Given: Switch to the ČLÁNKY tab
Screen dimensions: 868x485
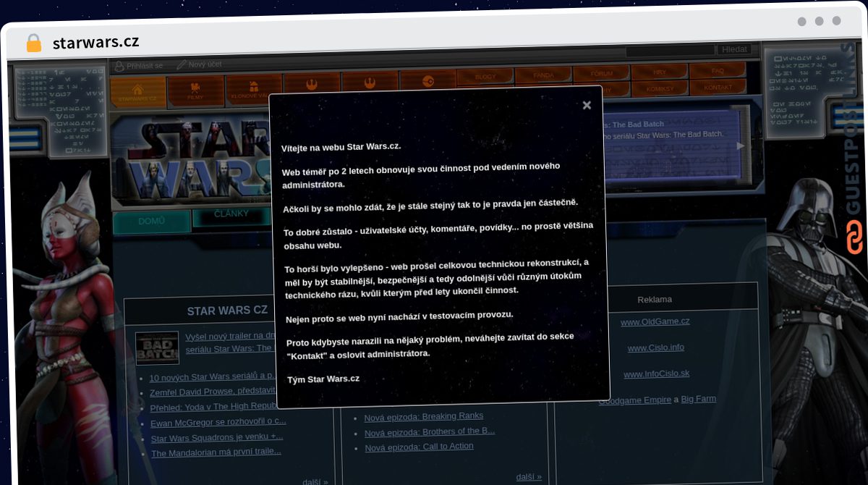Looking at the screenshot, I should [231, 214].
